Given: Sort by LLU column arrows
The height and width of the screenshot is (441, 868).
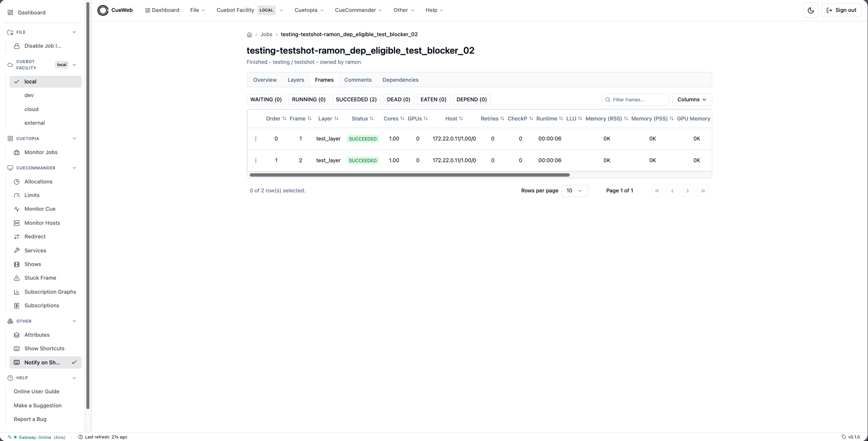Looking at the screenshot, I should coord(580,119).
